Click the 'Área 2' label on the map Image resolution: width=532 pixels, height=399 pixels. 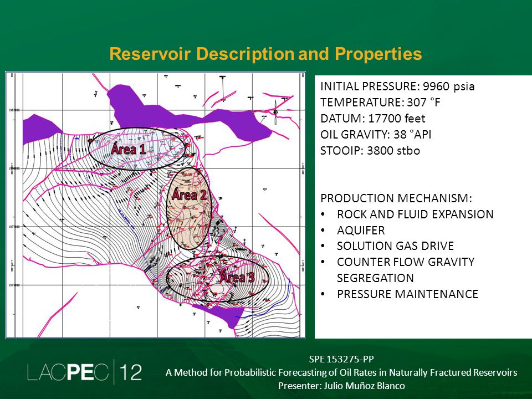[x=190, y=195]
